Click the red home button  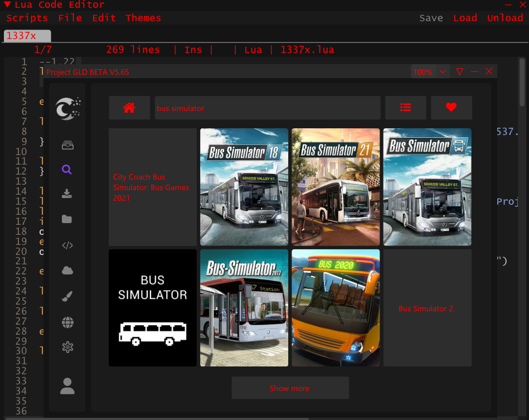[x=129, y=108]
